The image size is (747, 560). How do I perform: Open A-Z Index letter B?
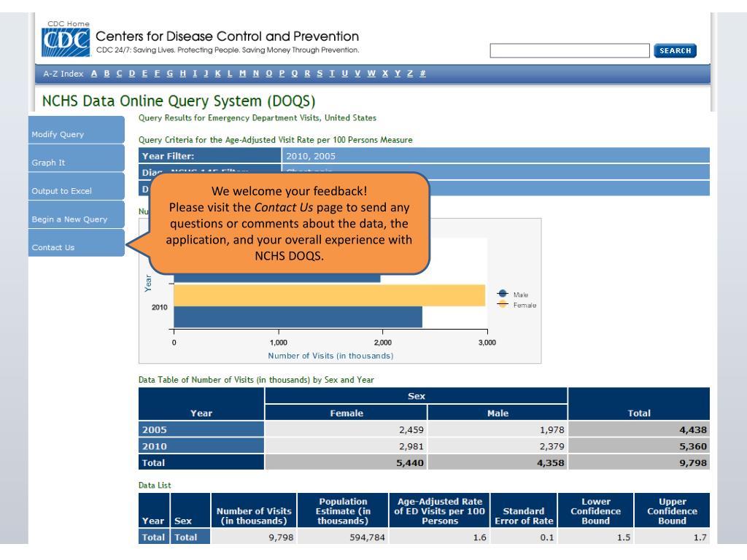[x=107, y=74]
